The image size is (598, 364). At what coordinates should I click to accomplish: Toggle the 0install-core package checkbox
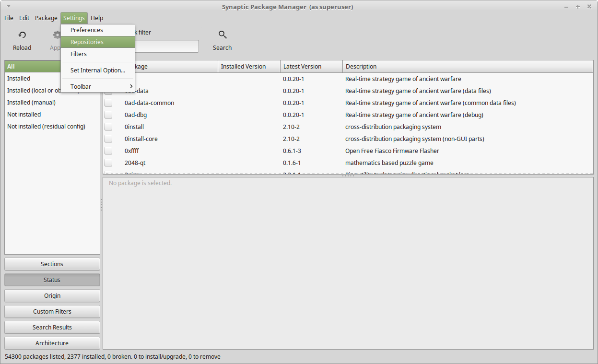[108, 139]
